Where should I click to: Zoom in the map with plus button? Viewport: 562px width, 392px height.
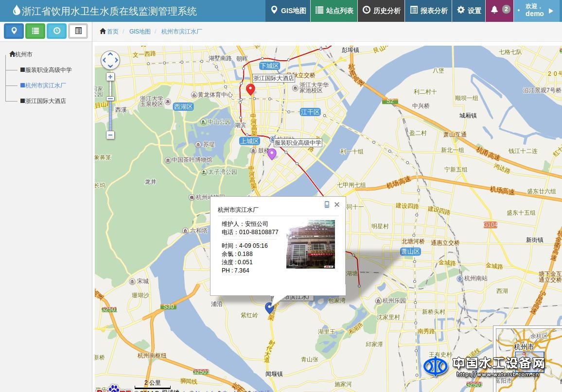coord(110,77)
